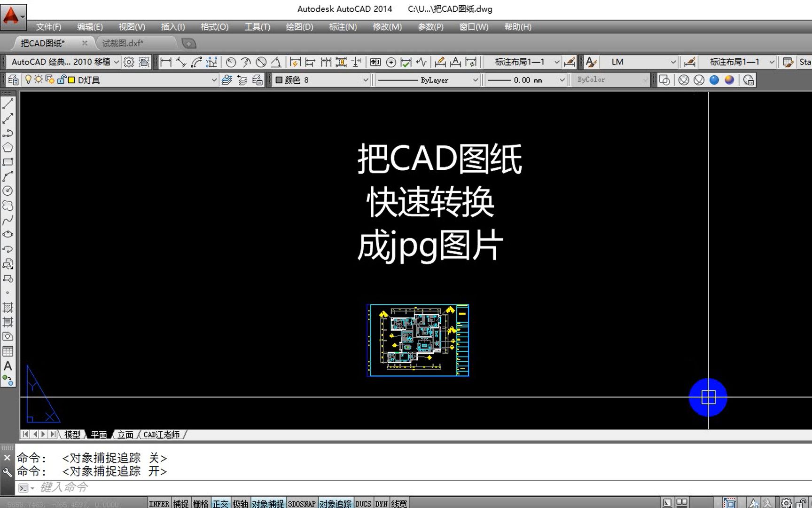Click the Diameter dimension tool

point(261,62)
